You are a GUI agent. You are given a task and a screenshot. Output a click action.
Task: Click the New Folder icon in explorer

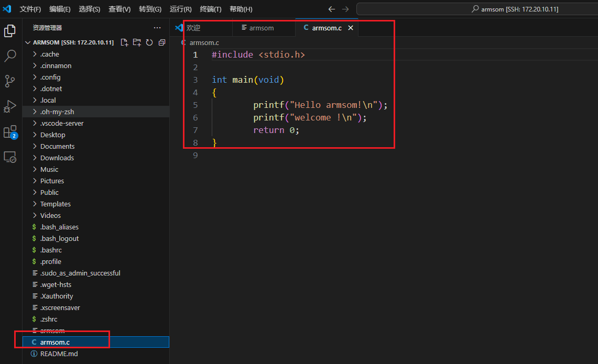(x=137, y=42)
